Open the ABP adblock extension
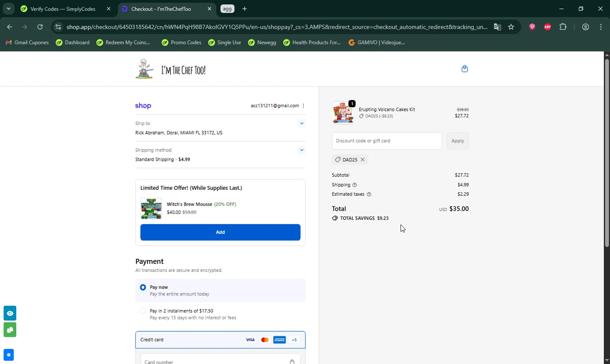Image resolution: width=610 pixels, height=364 pixels. click(547, 27)
